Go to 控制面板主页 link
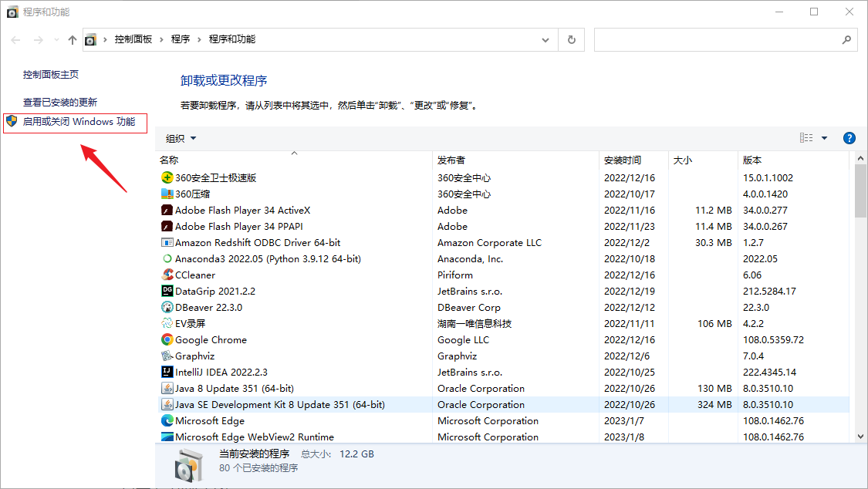Viewport: 868px width, 489px height. click(51, 75)
